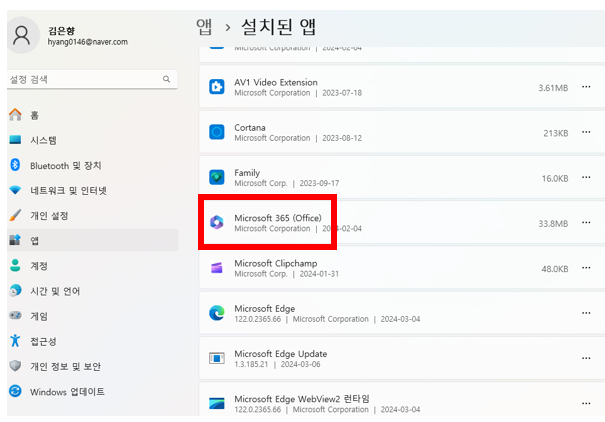The height and width of the screenshot is (422, 605).
Task: Click the Bluetooth icon in sidebar
Action: click(15, 165)
